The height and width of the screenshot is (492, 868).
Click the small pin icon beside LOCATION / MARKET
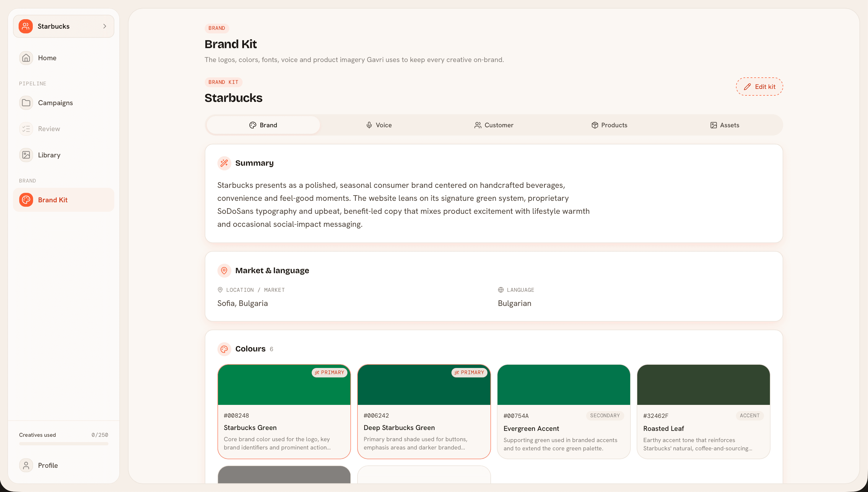coord(220,290)
